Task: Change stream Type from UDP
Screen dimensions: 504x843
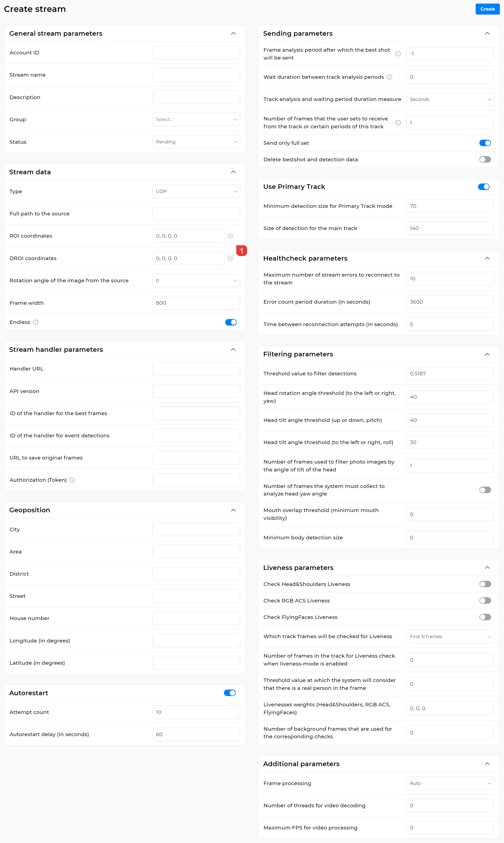Action: point(196,191)
